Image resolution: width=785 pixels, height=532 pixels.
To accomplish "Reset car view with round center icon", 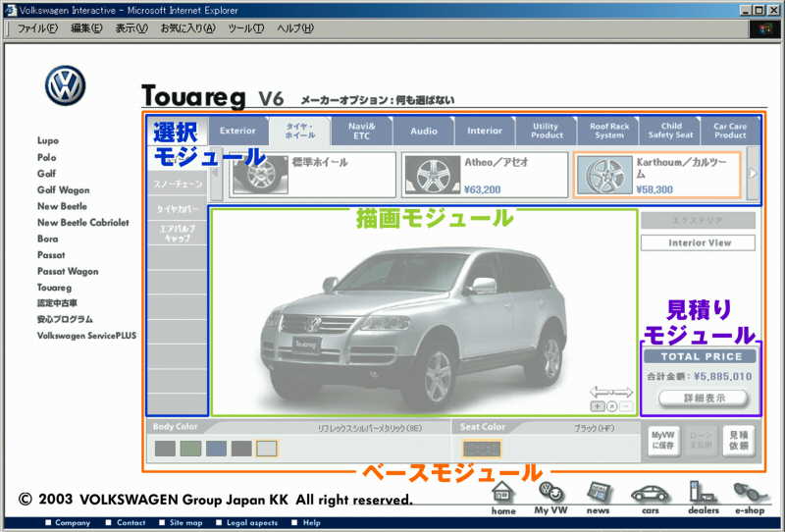I will tap(611, 406).
